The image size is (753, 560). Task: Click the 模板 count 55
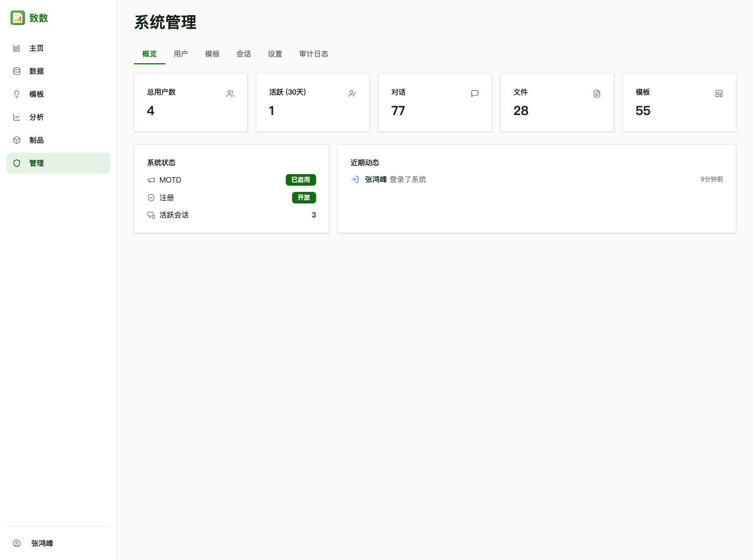[x=643, y=111]
